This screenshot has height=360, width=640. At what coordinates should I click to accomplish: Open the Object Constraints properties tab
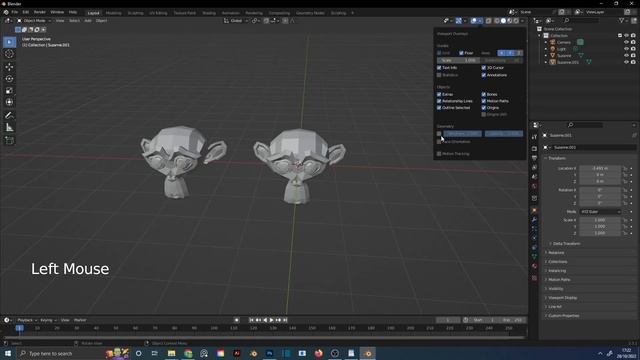[534, 247]
